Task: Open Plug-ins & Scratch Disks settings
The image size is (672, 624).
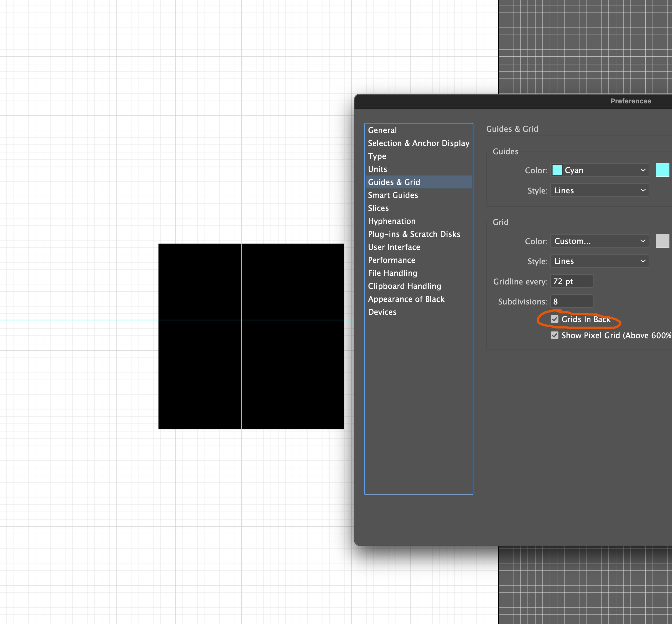Action: pos(414,234)
